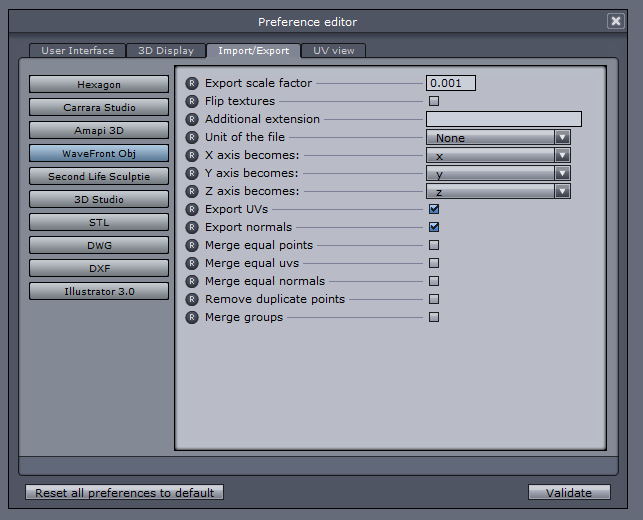Uncheck the Export normals checkbox
Viewport: 643px width, 520px height.
click(434, 227)
